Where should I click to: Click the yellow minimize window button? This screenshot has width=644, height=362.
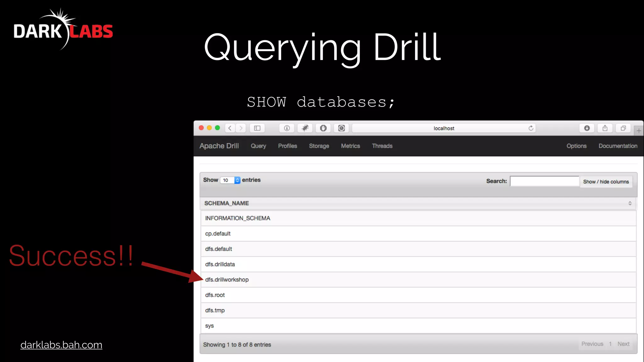coord(209,128)
